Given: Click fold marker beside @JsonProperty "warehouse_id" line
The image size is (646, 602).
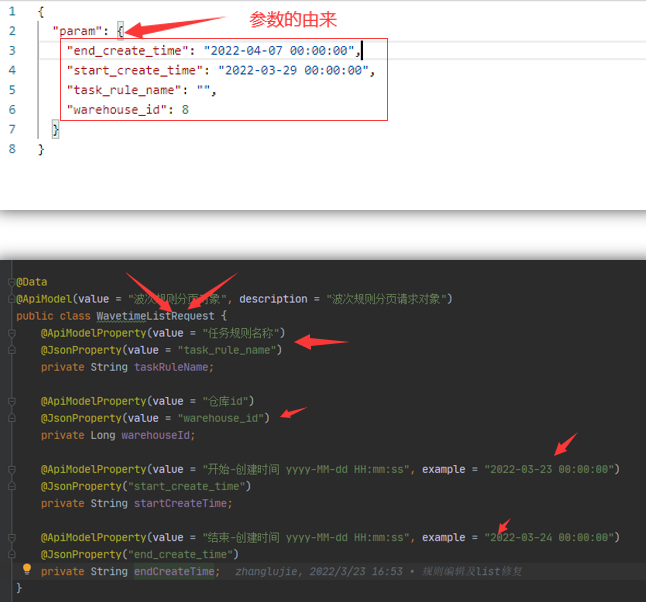Looking at the screenshot, I should 12,418.
